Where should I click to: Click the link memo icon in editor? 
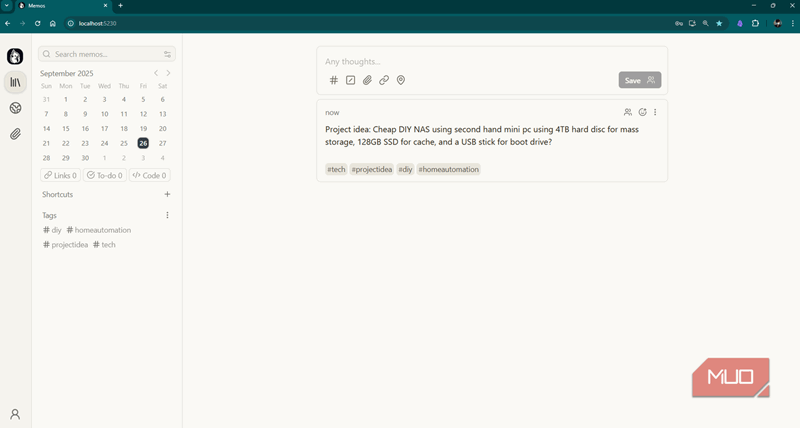click(x=384, y=80)
